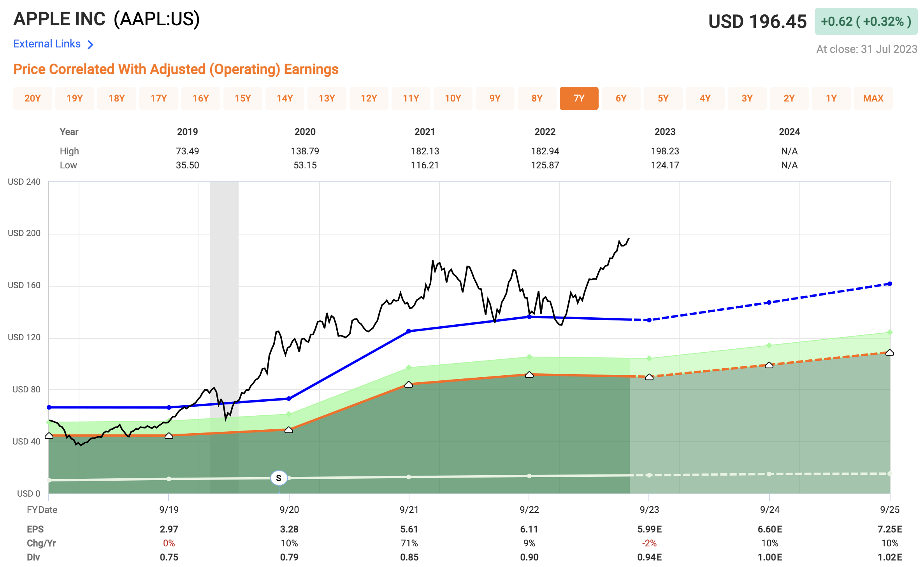Click the 2020 high value 138.79

point(305,151)
